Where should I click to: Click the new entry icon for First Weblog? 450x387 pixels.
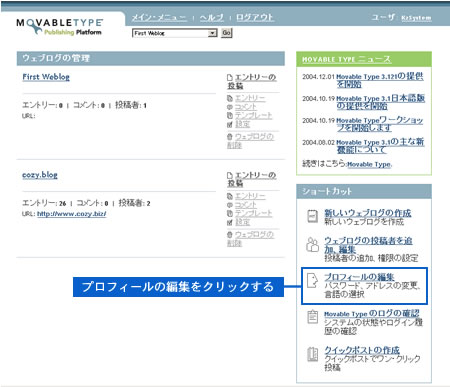tap(230, 77)
